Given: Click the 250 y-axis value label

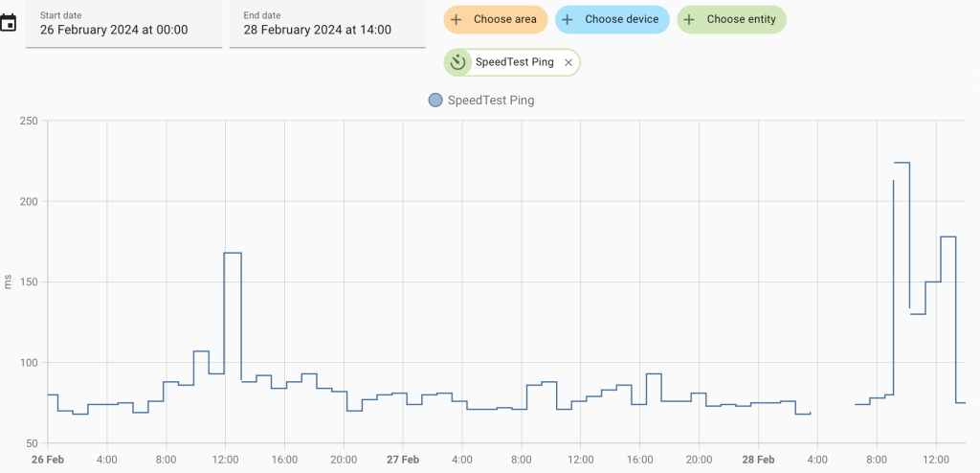Looking at the screenshot, I should point(28,121).
